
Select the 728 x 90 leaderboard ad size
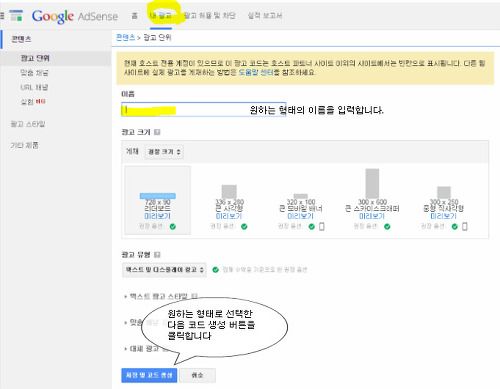point(158,200)
